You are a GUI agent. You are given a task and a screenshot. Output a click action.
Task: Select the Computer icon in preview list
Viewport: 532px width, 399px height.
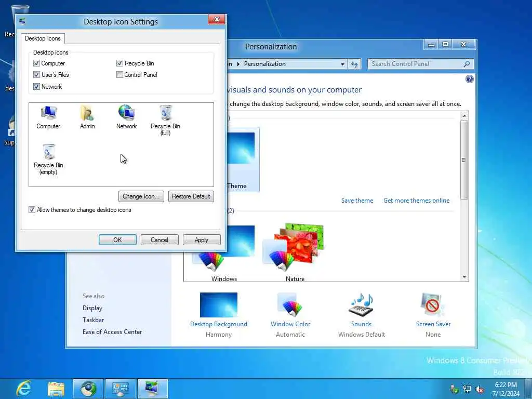click(x=48, y=117)
